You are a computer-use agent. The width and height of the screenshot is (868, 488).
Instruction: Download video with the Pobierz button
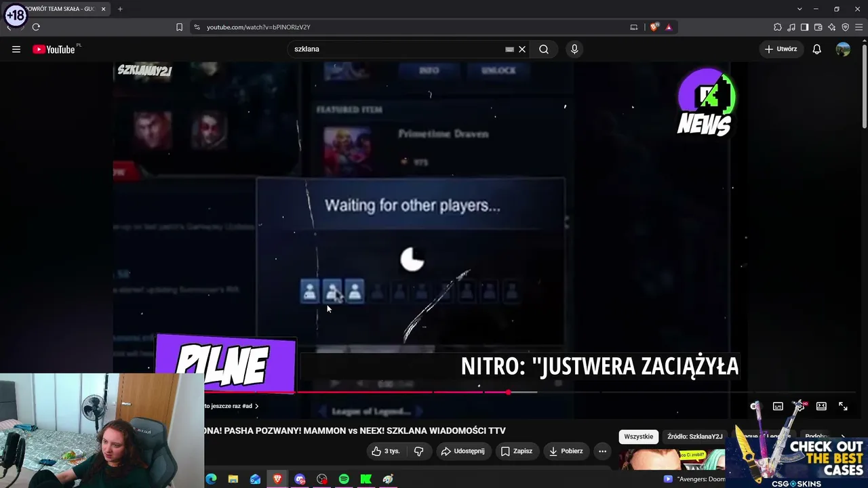click(566, 451)
